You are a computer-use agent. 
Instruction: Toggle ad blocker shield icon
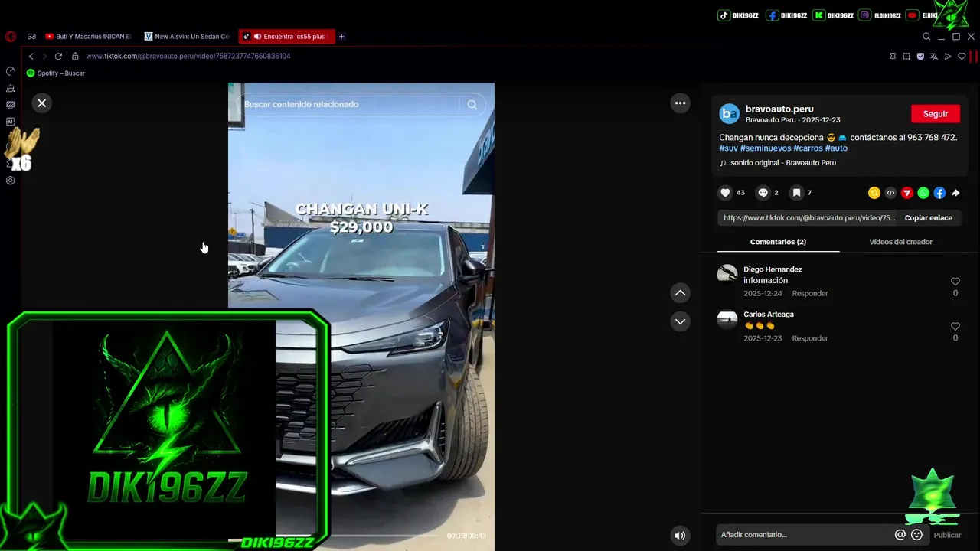click(x=920, y=56)
